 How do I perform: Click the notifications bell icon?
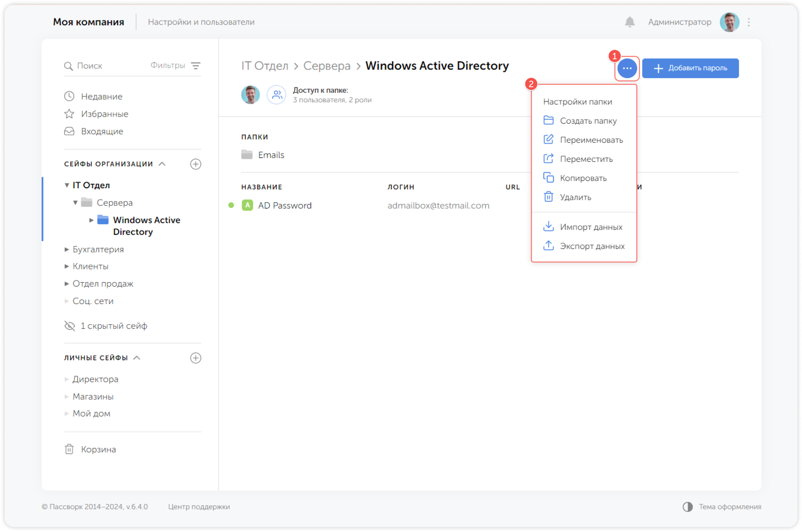pyautogui.click(x=629, y=22)
